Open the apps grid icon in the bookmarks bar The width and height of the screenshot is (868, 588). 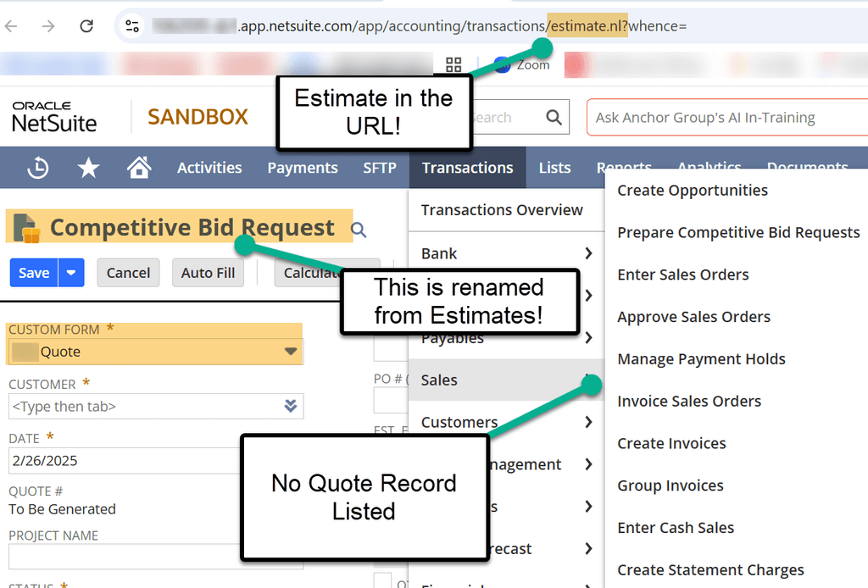tap(453, 64)
